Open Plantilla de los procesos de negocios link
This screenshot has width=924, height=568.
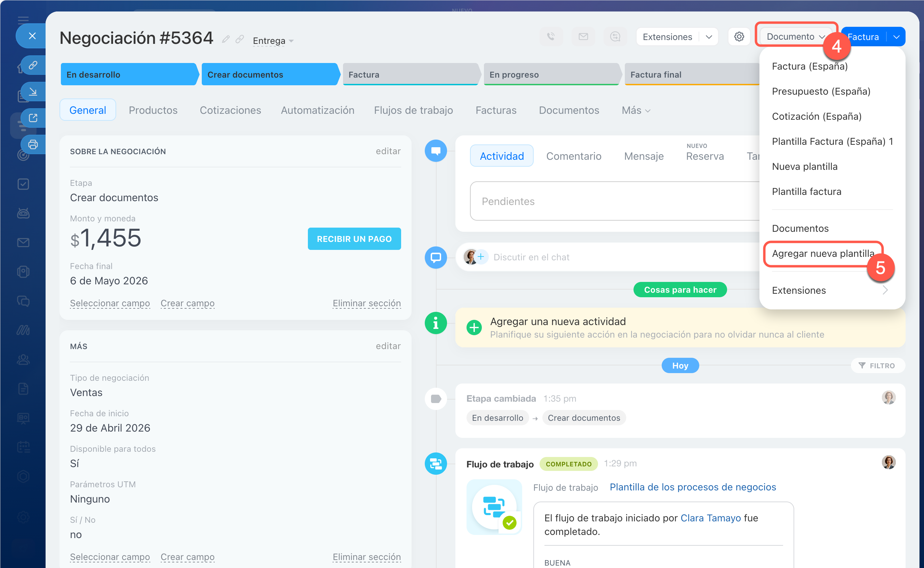[692, 487]
